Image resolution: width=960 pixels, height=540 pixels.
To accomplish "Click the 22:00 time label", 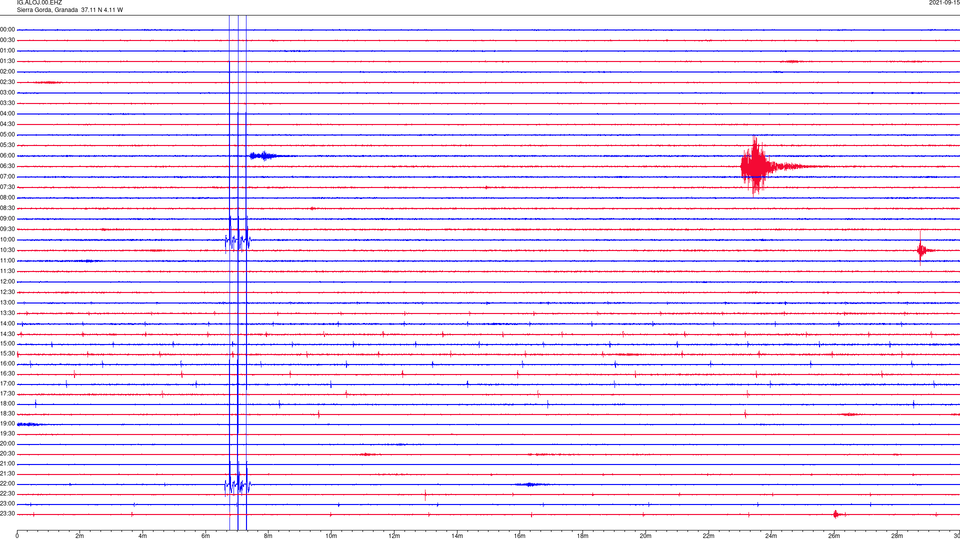I will click(x=7, y=484).
